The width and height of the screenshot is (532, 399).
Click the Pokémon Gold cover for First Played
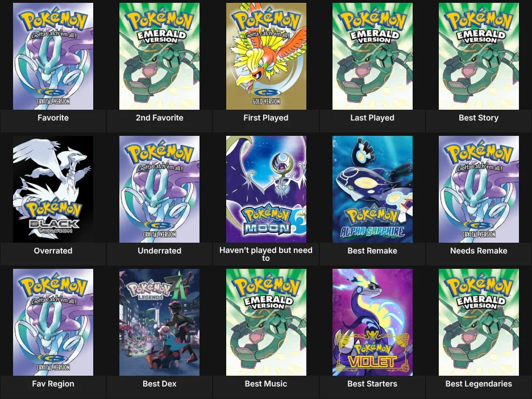tap(266, 56)
